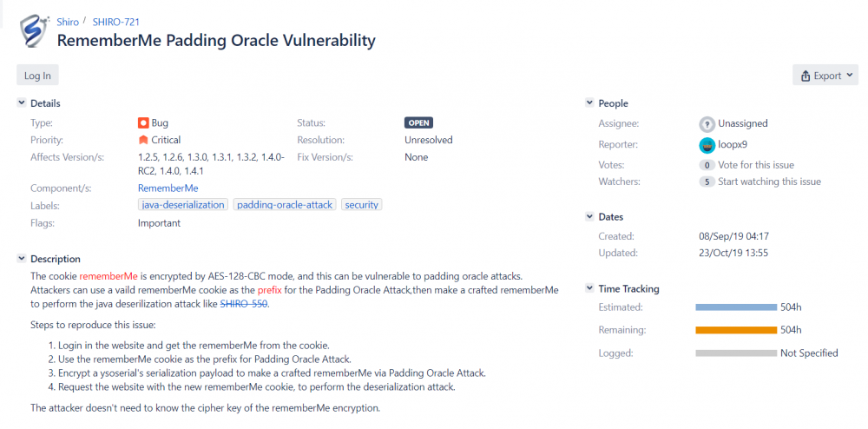This screenshot has width=868, height=429.
Task: Click Start watching this issue
Action: click(769, 181)
